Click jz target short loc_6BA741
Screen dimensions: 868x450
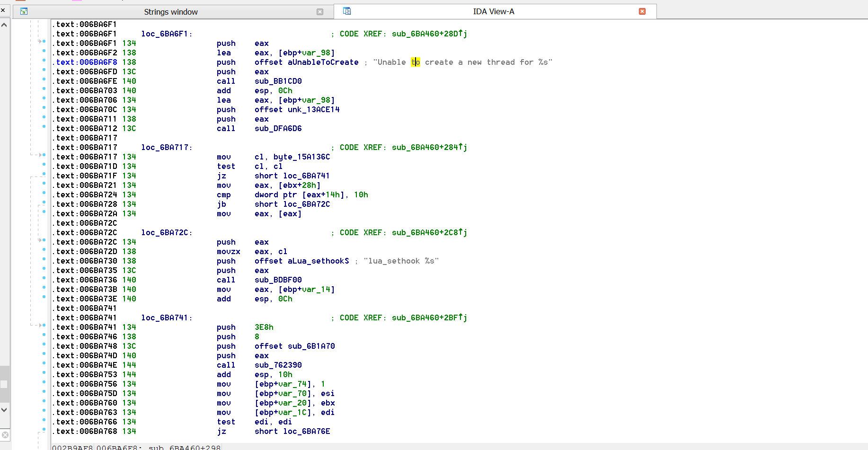coord(292,176)
